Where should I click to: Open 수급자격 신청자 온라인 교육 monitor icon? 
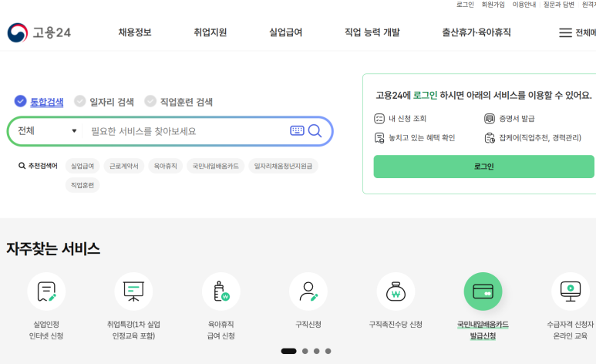pos(571,292)
